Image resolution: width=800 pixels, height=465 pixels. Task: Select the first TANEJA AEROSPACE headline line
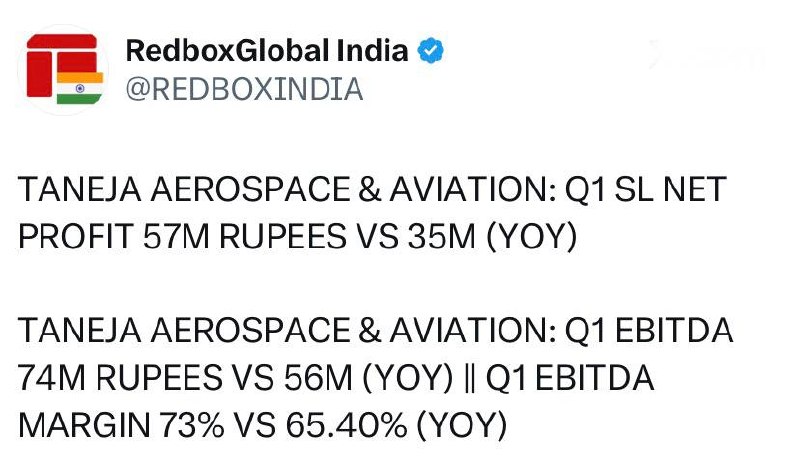tap(372, 189)
